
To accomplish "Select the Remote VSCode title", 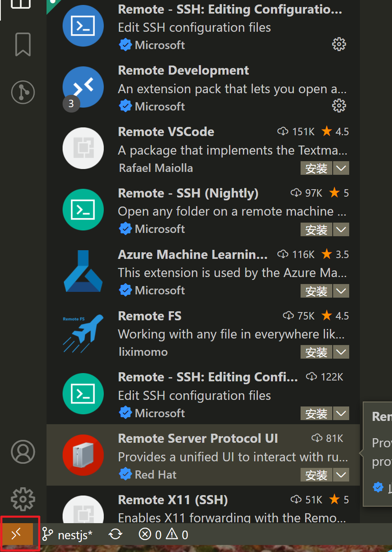I will tap(166, 132).
